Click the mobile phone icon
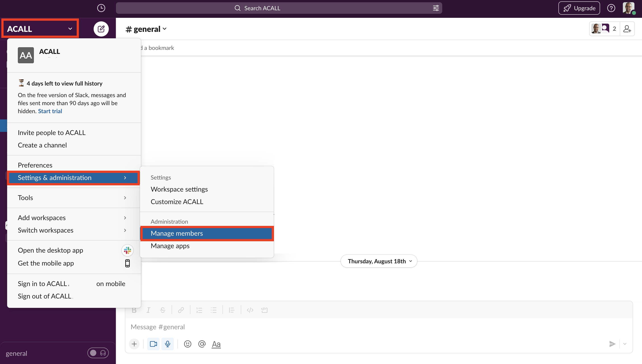This screenshot has height=364, width=642. pos(127,263)
